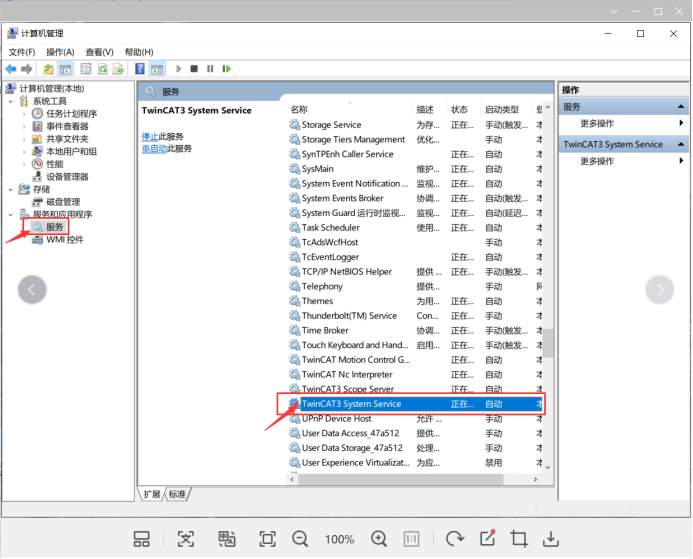Expand the 本地用户和组 node

(x=24, y=152)
